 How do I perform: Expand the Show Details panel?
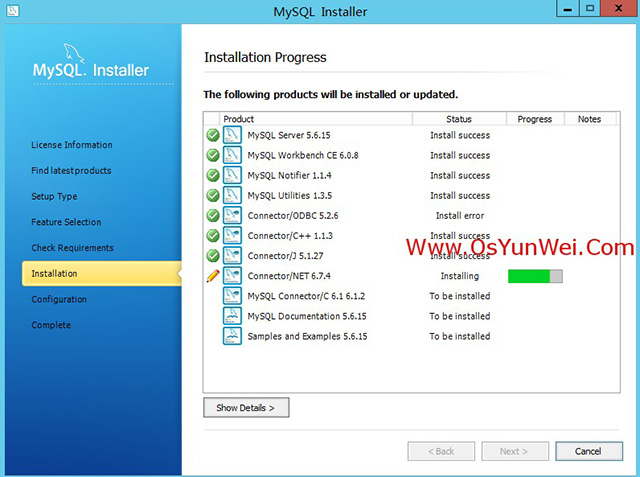click(x=246, y=408)
